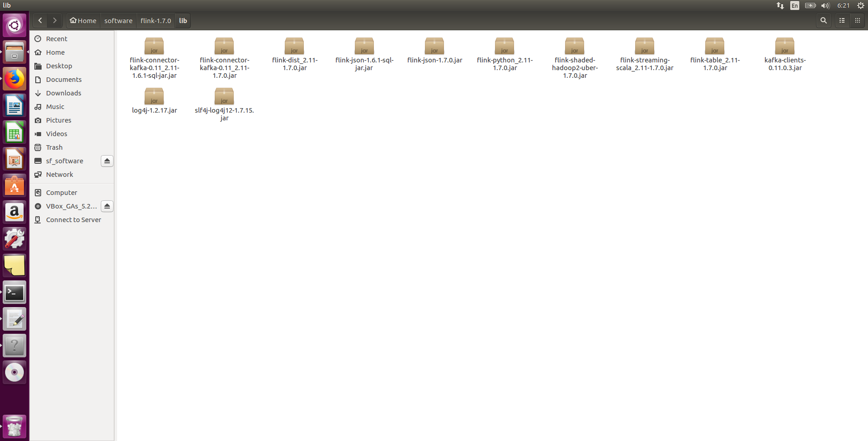Launch Firefox from the dock
868x441 pixels.
[14, 79]
